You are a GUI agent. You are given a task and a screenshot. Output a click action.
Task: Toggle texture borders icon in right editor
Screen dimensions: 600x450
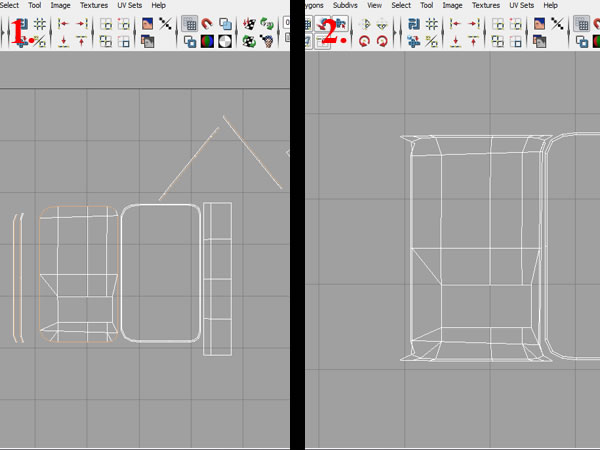tap(581, 41)
